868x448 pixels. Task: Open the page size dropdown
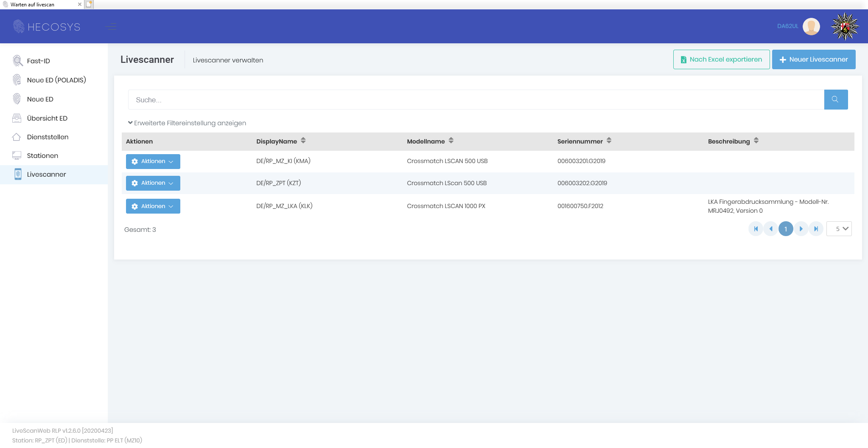click(x=839, y=229)
